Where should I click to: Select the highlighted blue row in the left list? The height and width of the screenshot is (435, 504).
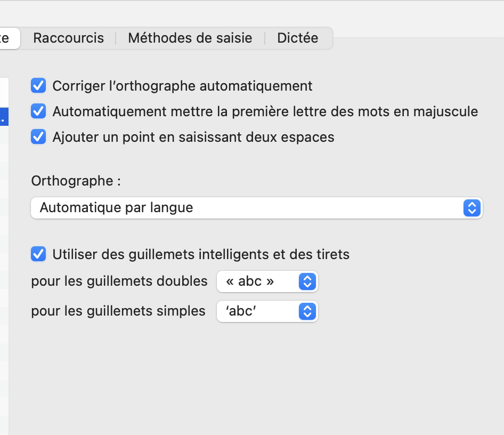point(4,117)
